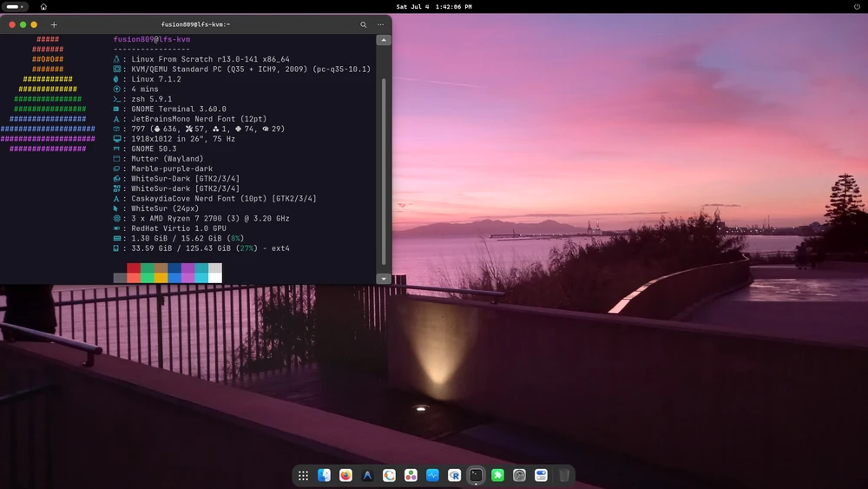The image size is (868, 489).
Task: Open the power system menu
Action: (x=857, y=7)
